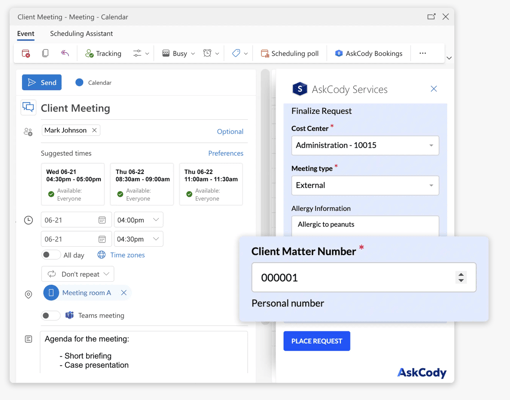
Task: Click the PLACE REQUEST button
Action: tap(317, 341)
